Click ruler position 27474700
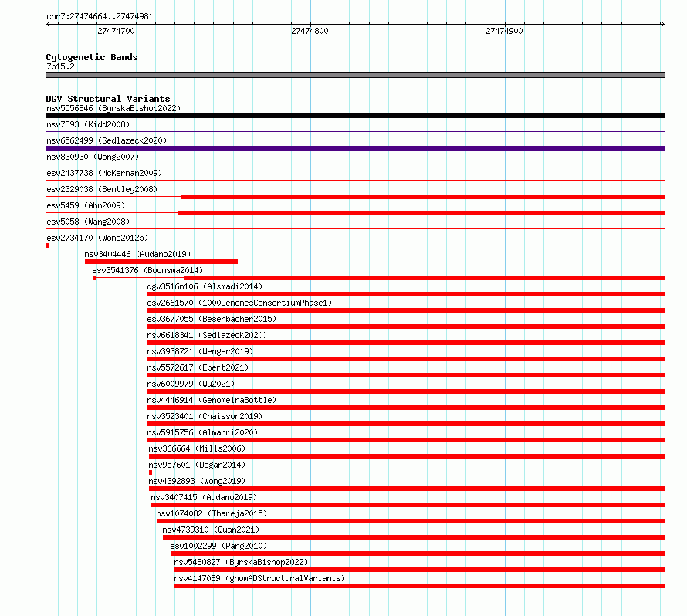Image resolution: width=687 pixels, height=616 pixels. click(x=116, y=31)
